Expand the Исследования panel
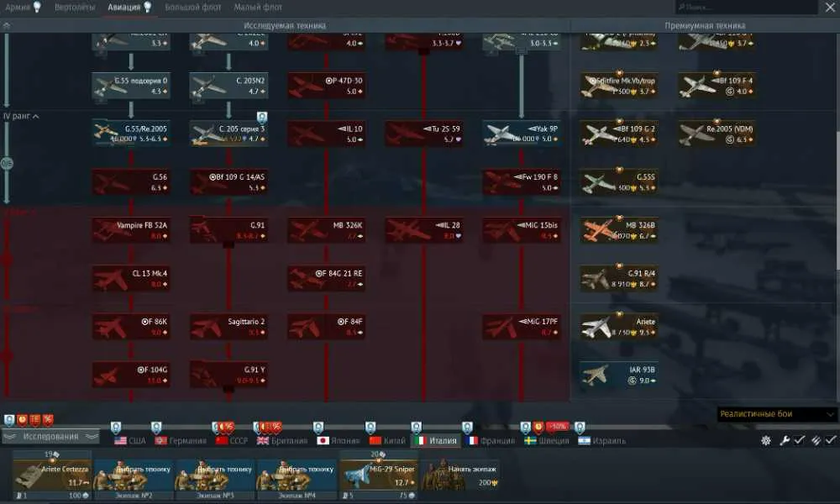The width and height of the screenshot is (840, 504). pos(50,437)
